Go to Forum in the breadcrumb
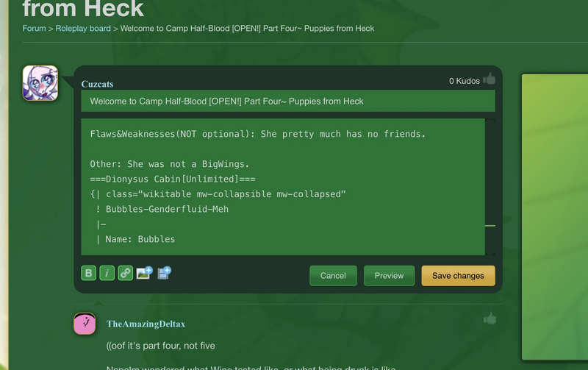This screenshot has height=370, width=588. [x=34, y=29]
